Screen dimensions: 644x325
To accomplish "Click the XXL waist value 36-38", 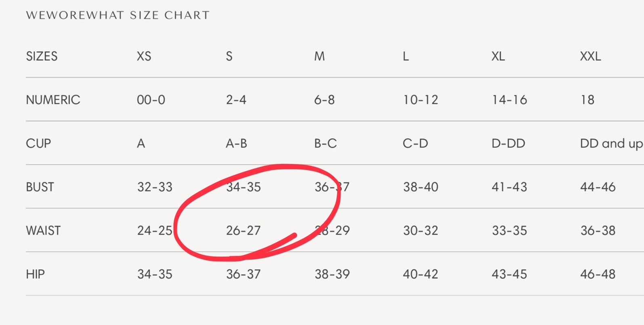I will pyautogui.click(x=598, y=231).
